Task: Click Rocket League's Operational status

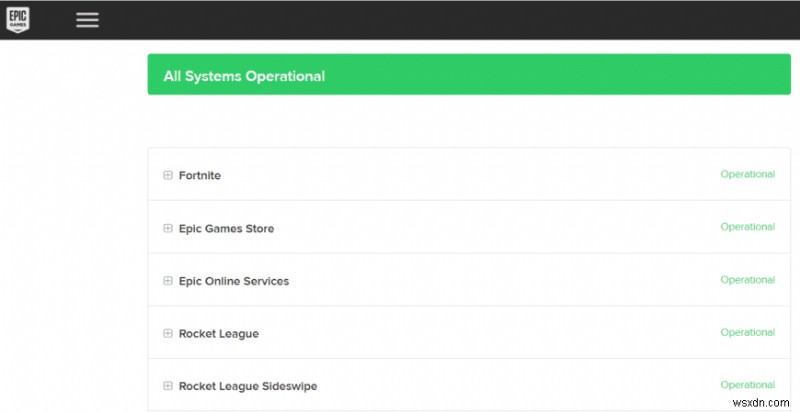Action: point(747,332)
